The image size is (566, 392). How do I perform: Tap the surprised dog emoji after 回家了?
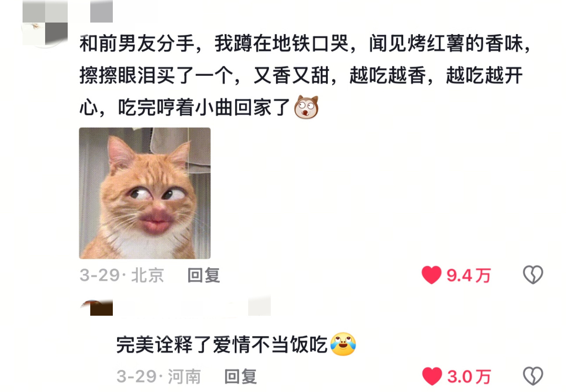(306, 107)
